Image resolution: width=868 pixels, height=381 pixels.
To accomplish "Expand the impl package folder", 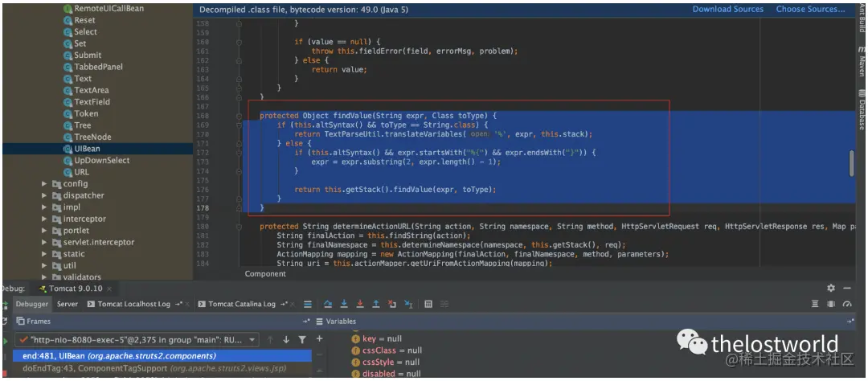I will [x=45, y=207].
